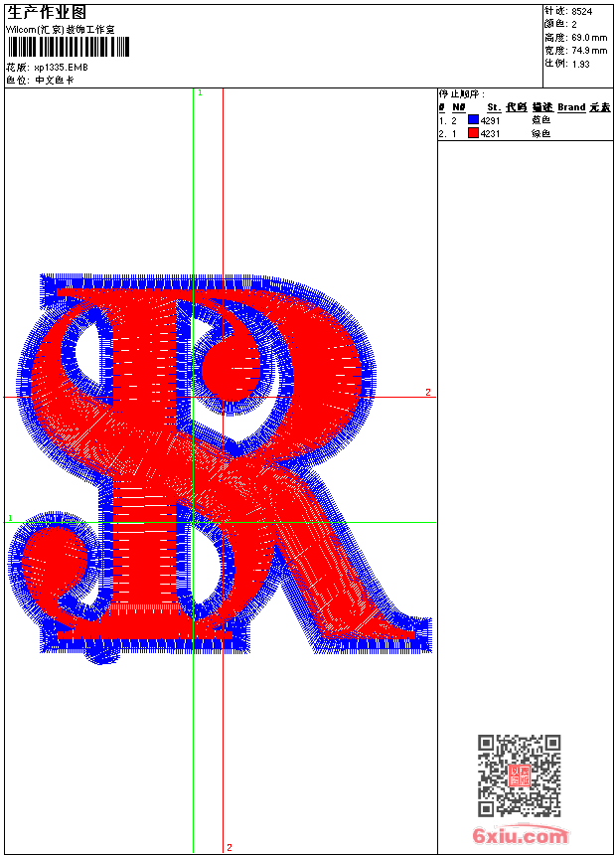Click the red seal inside the QR code
Image resolution: width=616 pixels, height=855 pixels.
click(x=519, y=776)
